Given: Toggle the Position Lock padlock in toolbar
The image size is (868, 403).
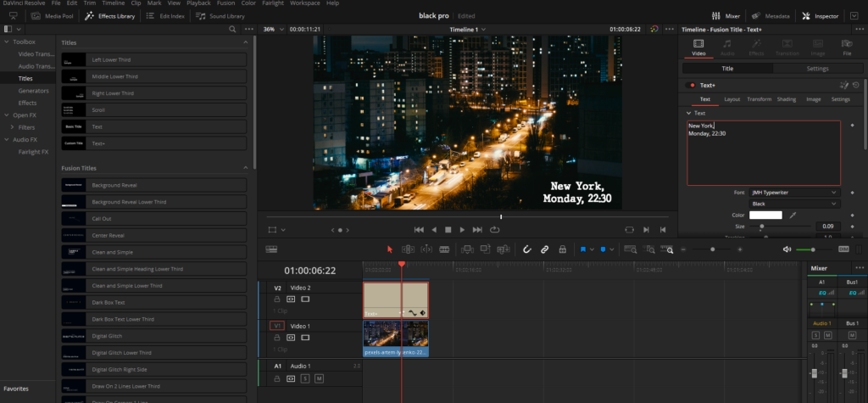Looking at the screenshot, I should click(563, 249).
